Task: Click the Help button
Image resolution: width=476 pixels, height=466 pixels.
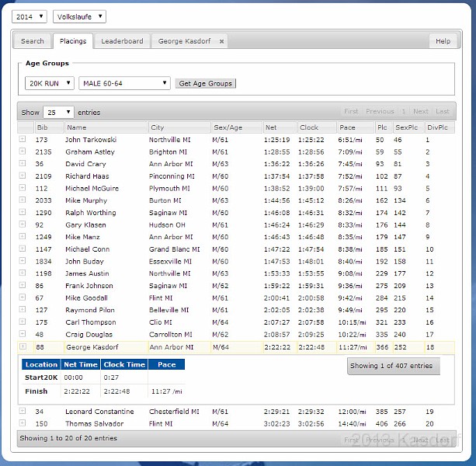Action: click(443, 41)
